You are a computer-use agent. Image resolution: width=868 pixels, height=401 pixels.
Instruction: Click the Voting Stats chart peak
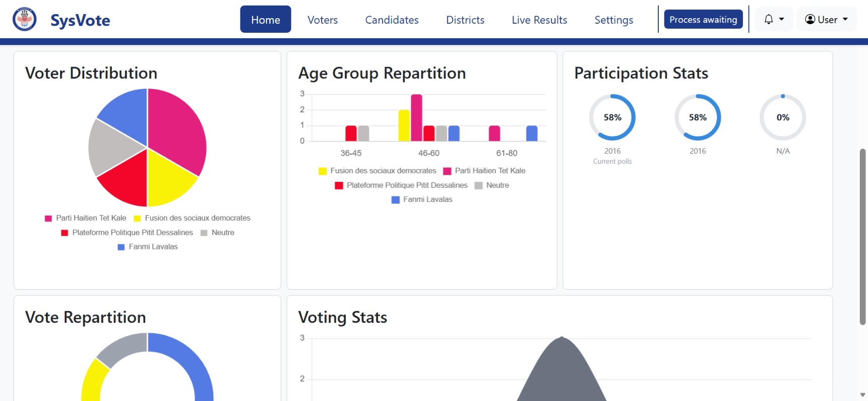click(x=562, y=338)
